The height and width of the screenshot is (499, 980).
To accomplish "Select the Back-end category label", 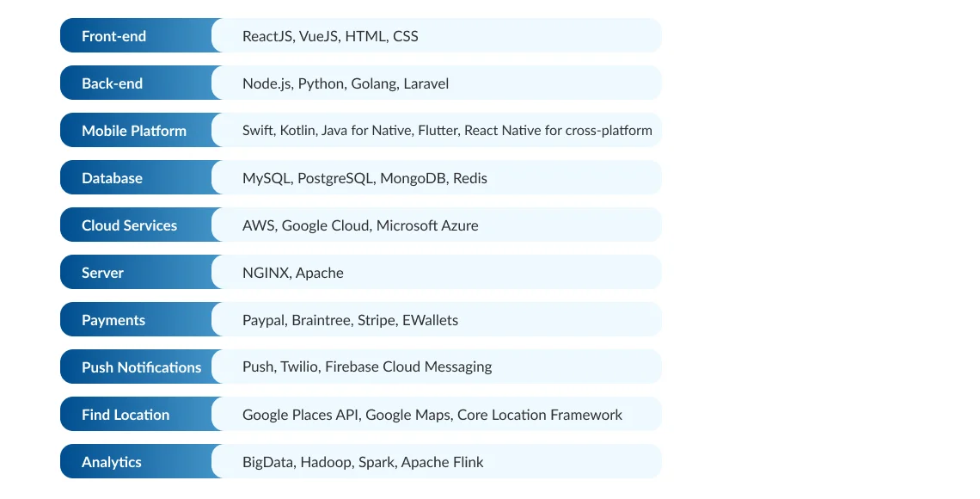I will (x=112, y=83).
